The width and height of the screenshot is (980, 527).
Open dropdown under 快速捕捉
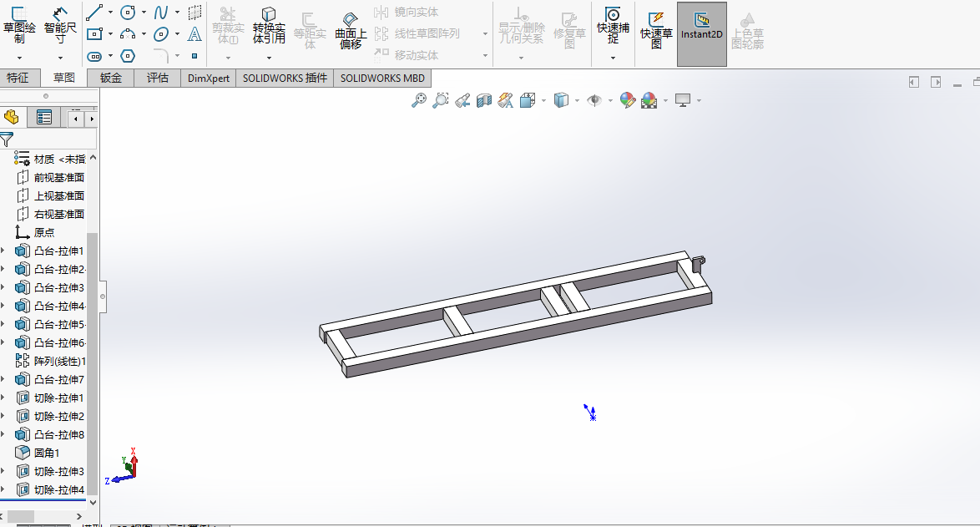pos(613,58)
